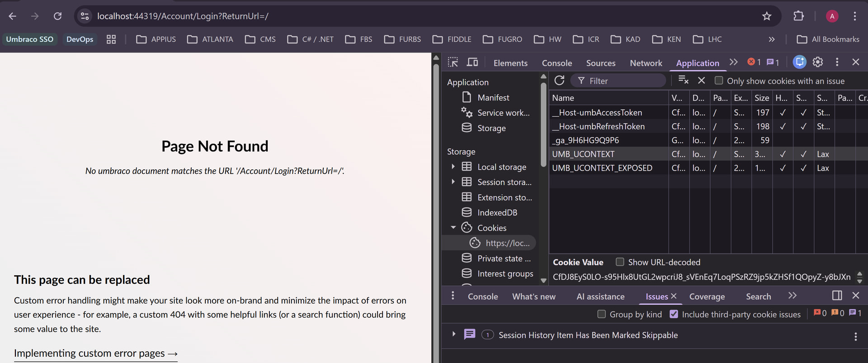Follow the Implementing custom error pages link
Image resolution: width=868 pixels, height=363 pixels.
pos(95,353)
